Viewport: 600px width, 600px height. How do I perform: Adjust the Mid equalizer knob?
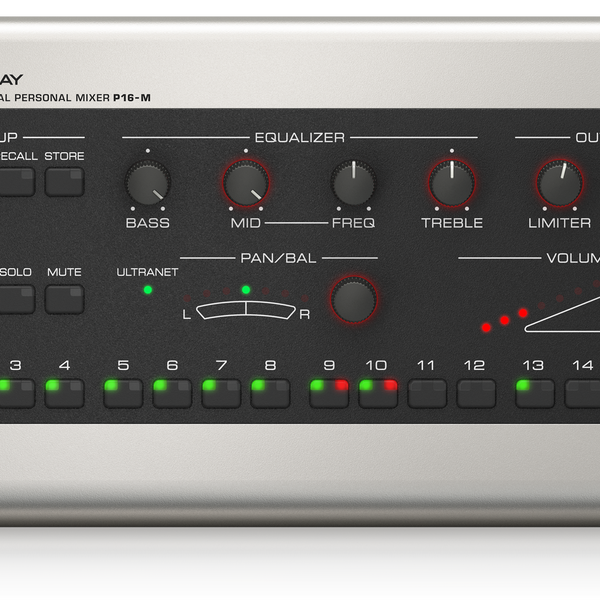(245, 184)
